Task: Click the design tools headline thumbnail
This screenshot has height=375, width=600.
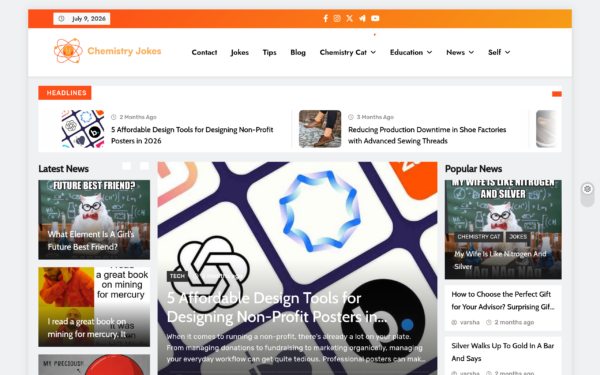Action: (x=83, y=129)
